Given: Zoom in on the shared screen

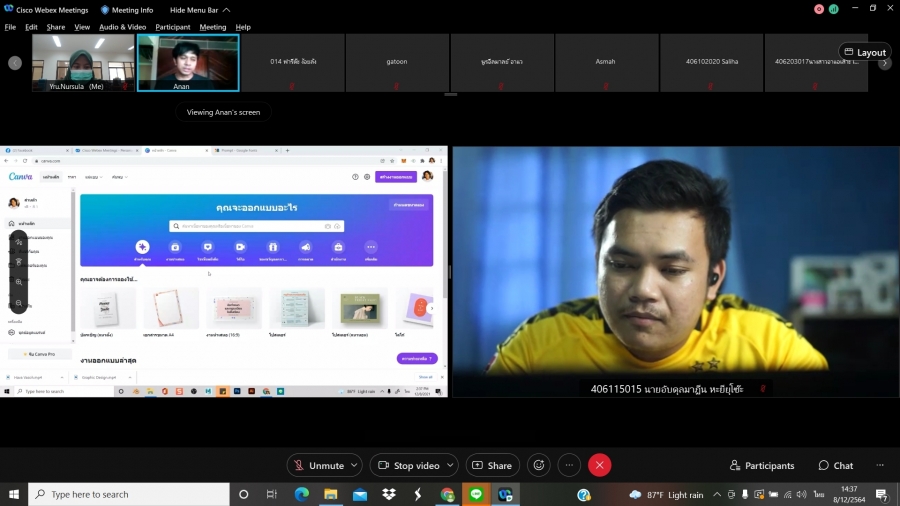Looking at the screenshot, I should click(18, 282).
